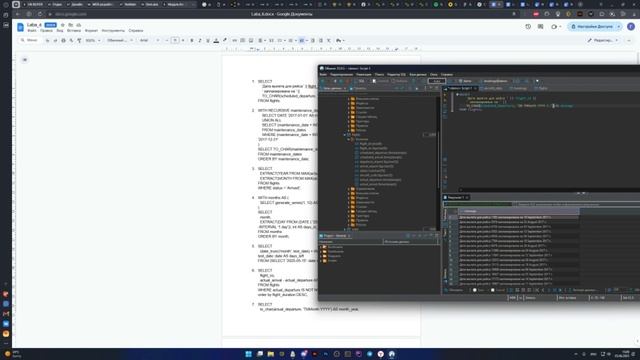The width and height of the screenshot is (640, 360).
Task: Open the zoom 100% dropdown in Docs
Action: tap(93, 40)
